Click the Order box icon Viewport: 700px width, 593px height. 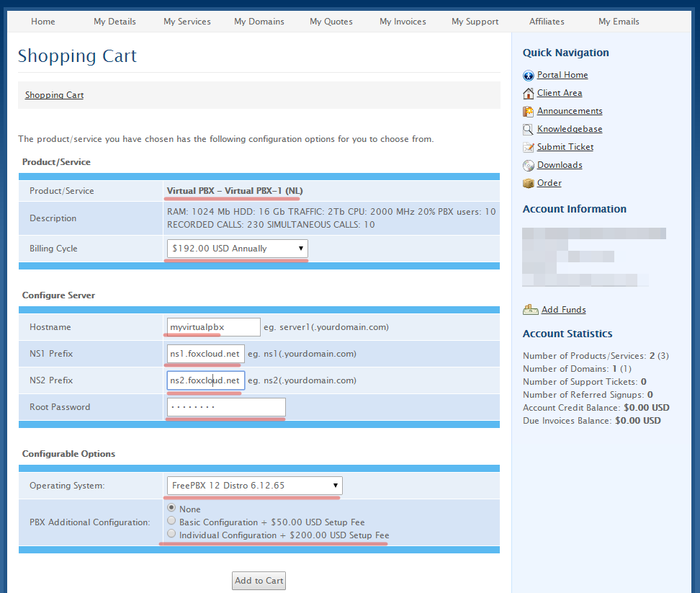pos(529,183)
